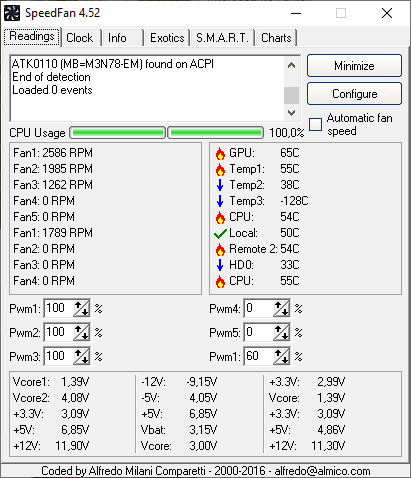Click the first CPU usage bar

point(117,133)
